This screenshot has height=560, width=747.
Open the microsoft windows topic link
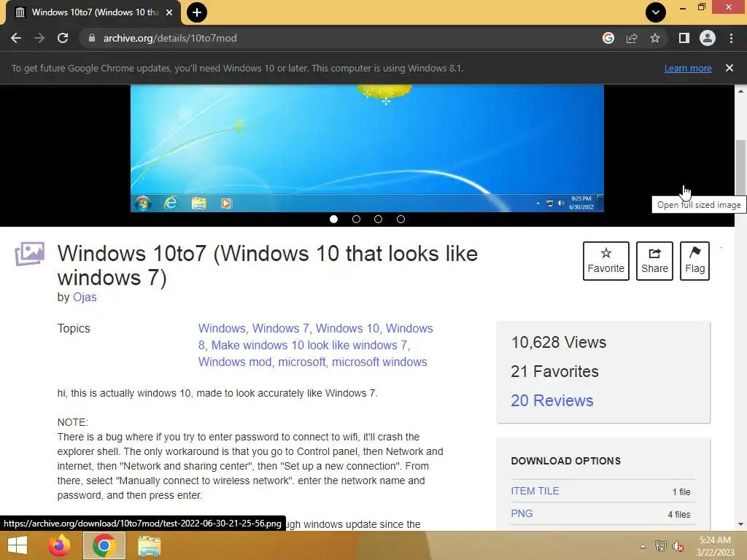point(379,362)
